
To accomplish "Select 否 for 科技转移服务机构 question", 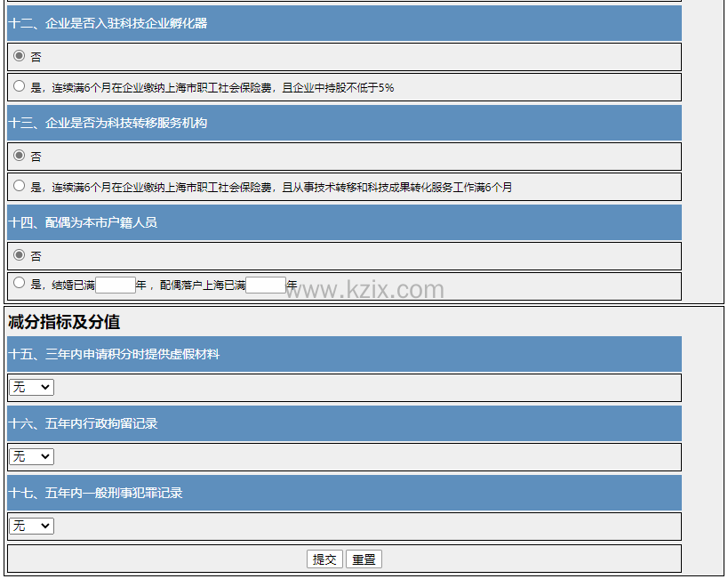I will [19, 156].
